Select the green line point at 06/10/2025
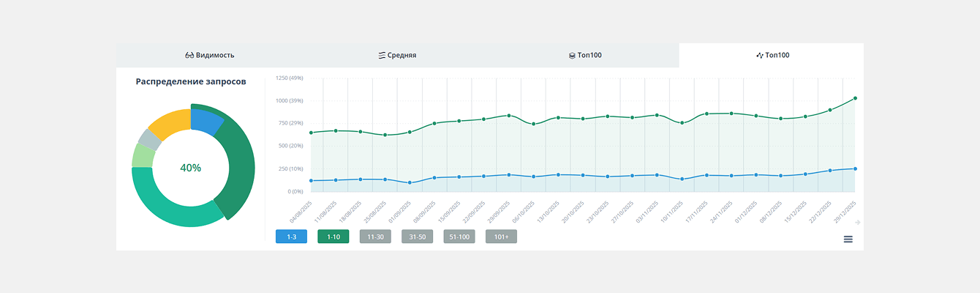Screen dimensions: 980x293 point(533,124)
